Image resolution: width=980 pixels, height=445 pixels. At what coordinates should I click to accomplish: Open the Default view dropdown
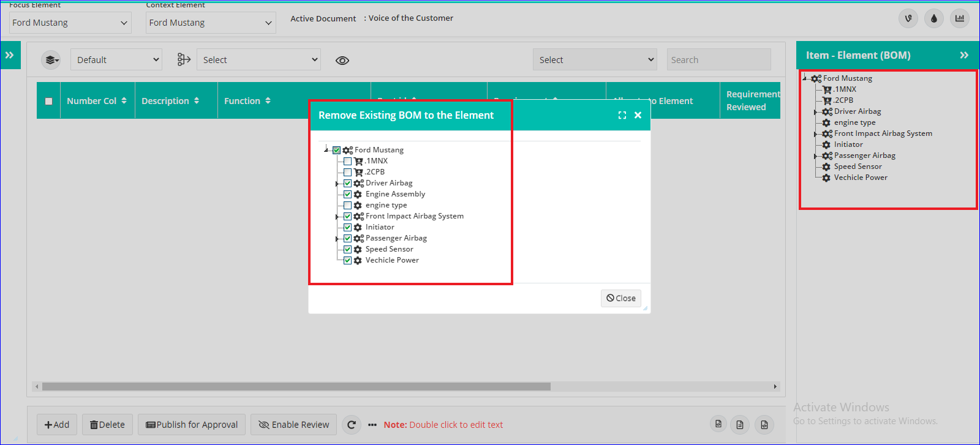116,59
